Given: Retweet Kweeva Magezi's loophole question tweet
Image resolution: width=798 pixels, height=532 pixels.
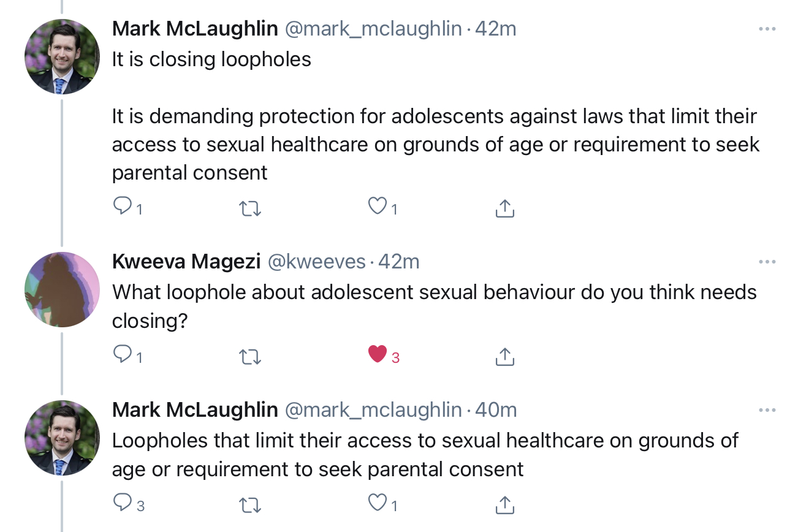Looking at the screenshot, I should (x=249, y=356).
